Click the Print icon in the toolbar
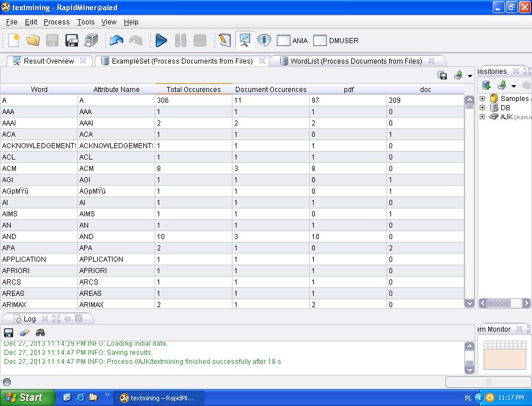532x406 pixels. pyautogui.click(x=91, y=40)
